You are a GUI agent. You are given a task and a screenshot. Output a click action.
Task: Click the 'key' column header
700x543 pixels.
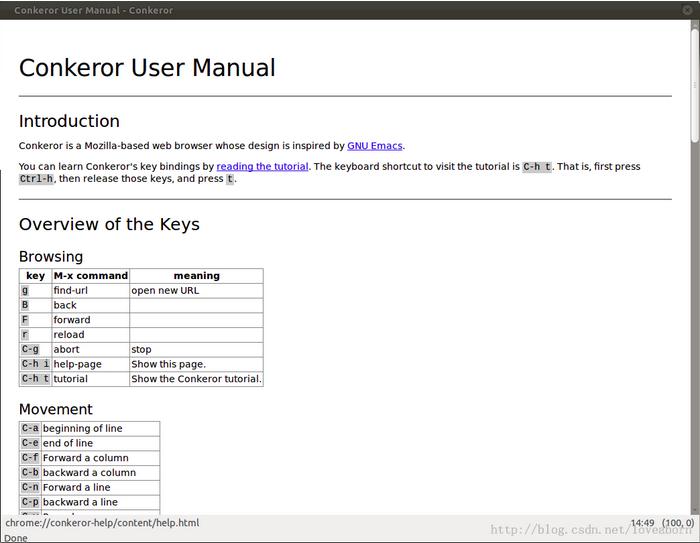pos(36,276)
